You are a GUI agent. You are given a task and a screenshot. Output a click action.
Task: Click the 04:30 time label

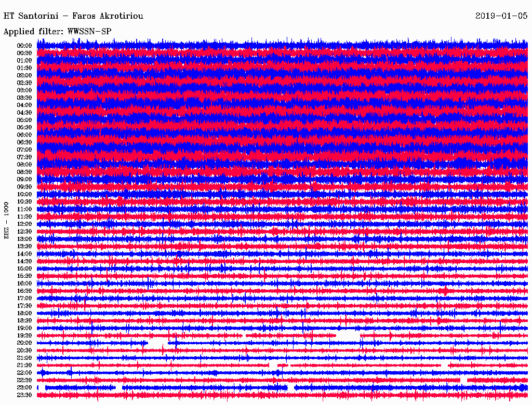click(x=24, y=113)
